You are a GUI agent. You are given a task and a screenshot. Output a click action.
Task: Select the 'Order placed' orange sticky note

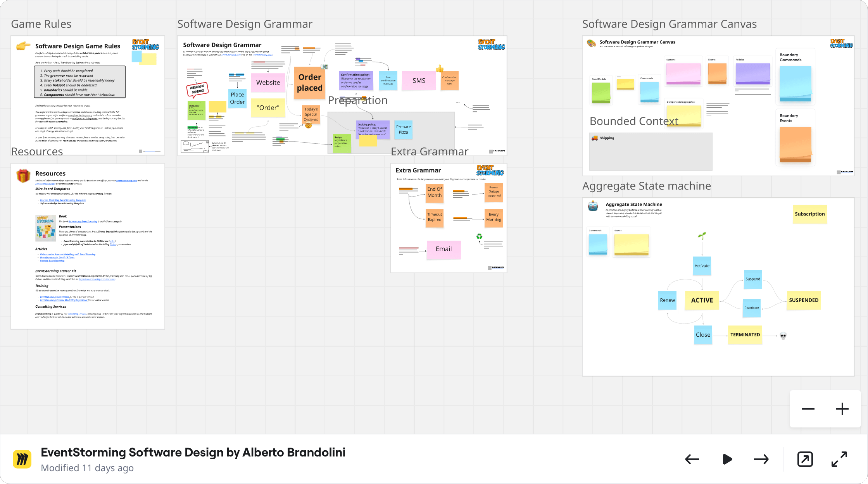pyautogui.click(x=310, y=83)
